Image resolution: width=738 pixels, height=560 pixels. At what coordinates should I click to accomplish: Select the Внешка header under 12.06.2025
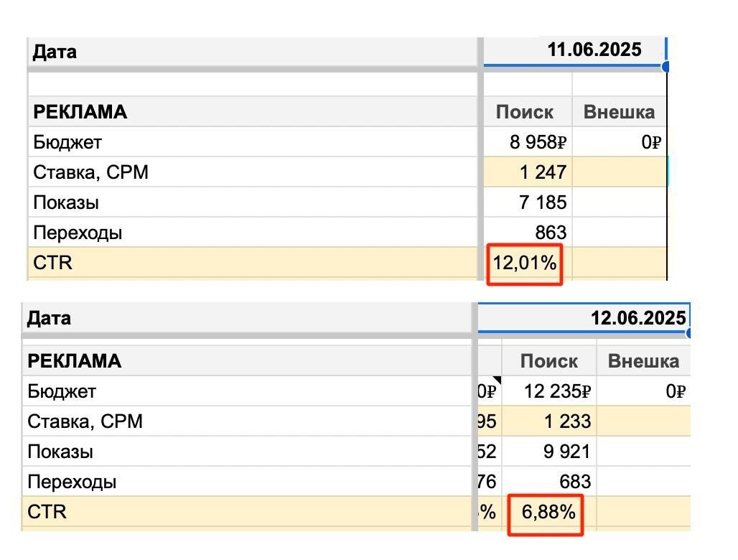(x=643, y=361)
